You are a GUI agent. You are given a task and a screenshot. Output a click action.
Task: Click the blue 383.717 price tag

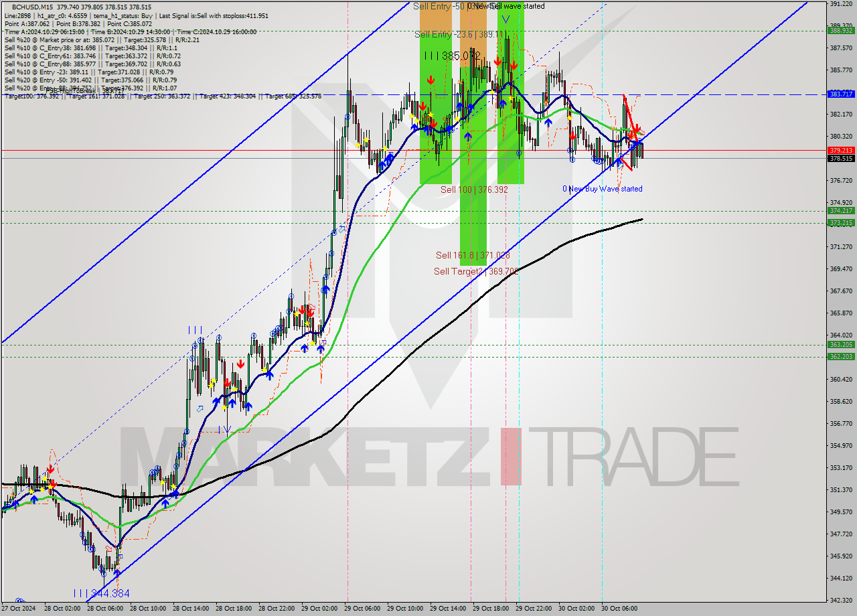(841, 94)
